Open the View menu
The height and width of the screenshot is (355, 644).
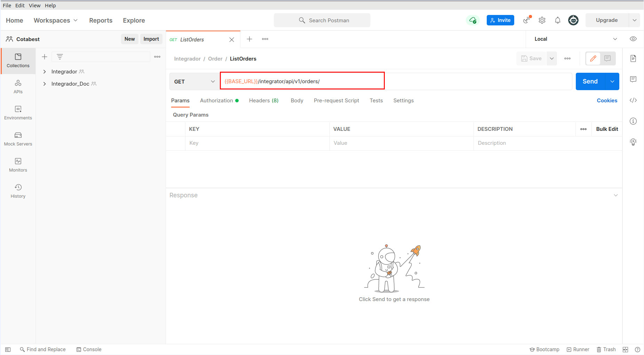click(x=34, y=5)
